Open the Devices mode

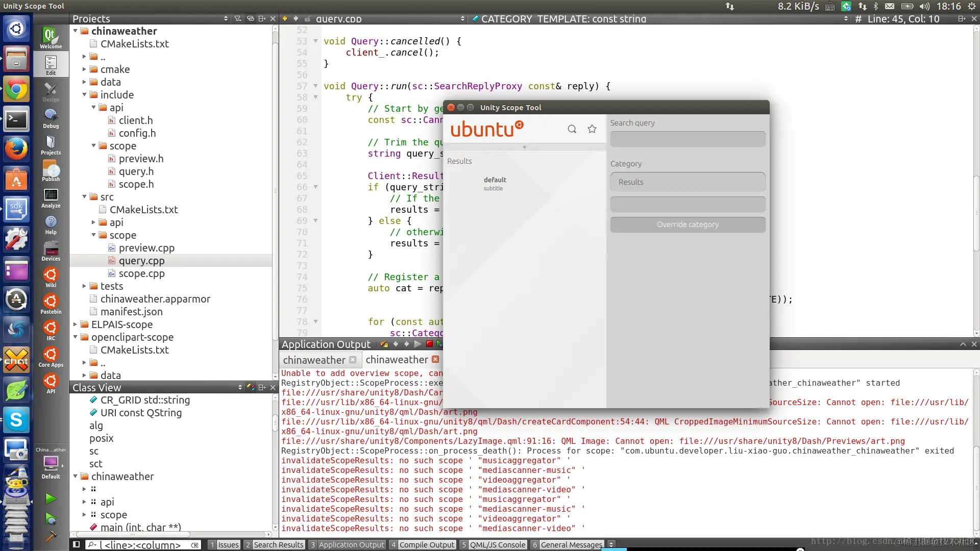[51, 251]
